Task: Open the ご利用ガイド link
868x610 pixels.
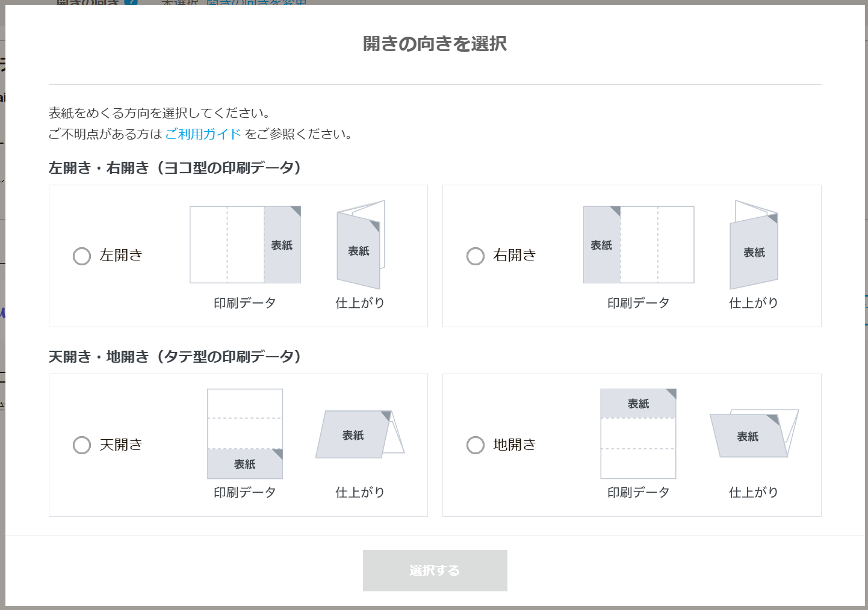Action: 203,134
